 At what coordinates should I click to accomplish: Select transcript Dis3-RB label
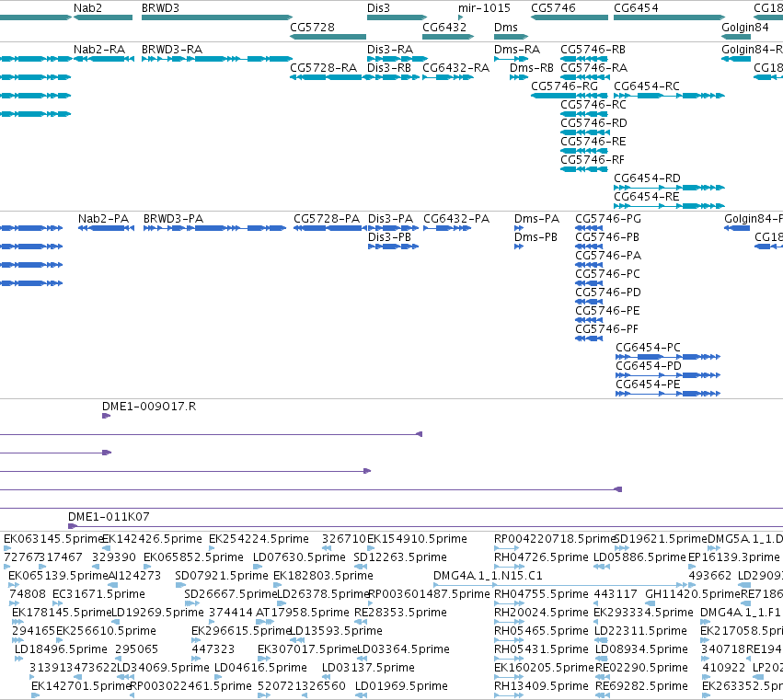click(x=389, y=68)
